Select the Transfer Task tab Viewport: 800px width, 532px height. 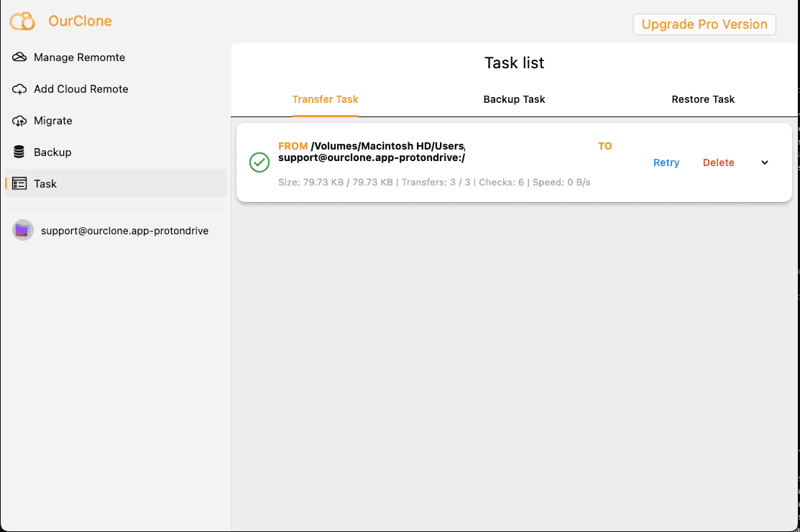point(325,99)
